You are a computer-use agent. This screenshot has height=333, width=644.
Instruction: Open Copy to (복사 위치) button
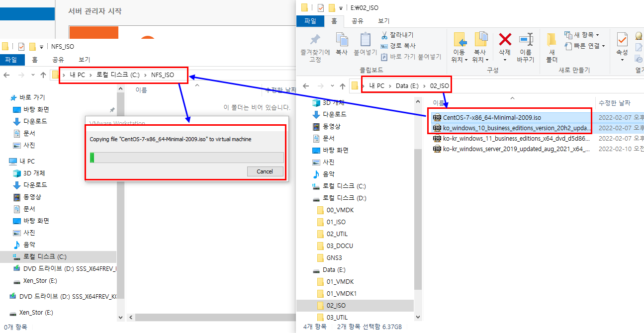tap(480, 48)
